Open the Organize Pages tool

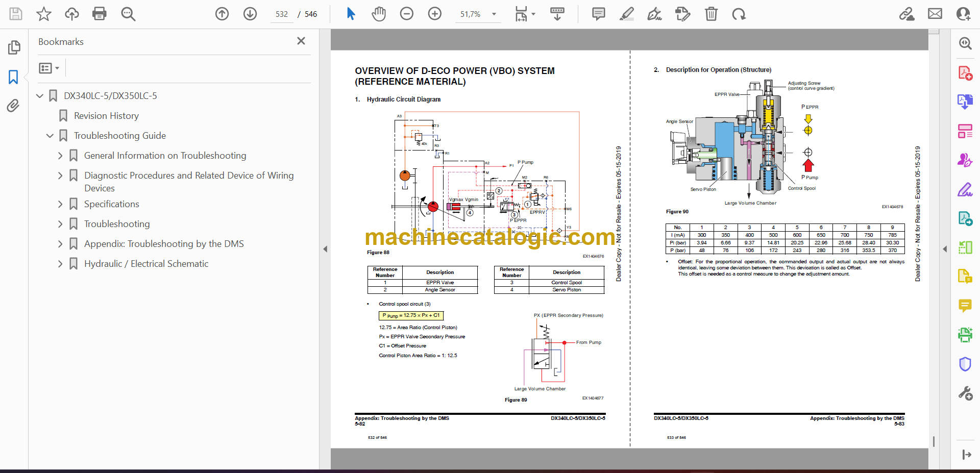(x=965, y=131)
